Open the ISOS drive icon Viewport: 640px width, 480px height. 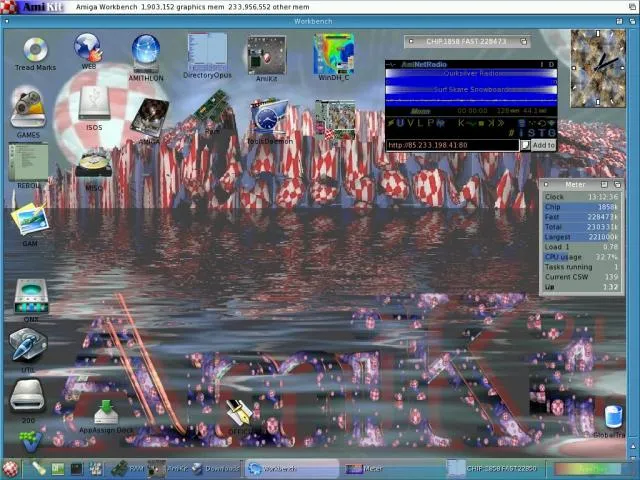coord(94,104)
